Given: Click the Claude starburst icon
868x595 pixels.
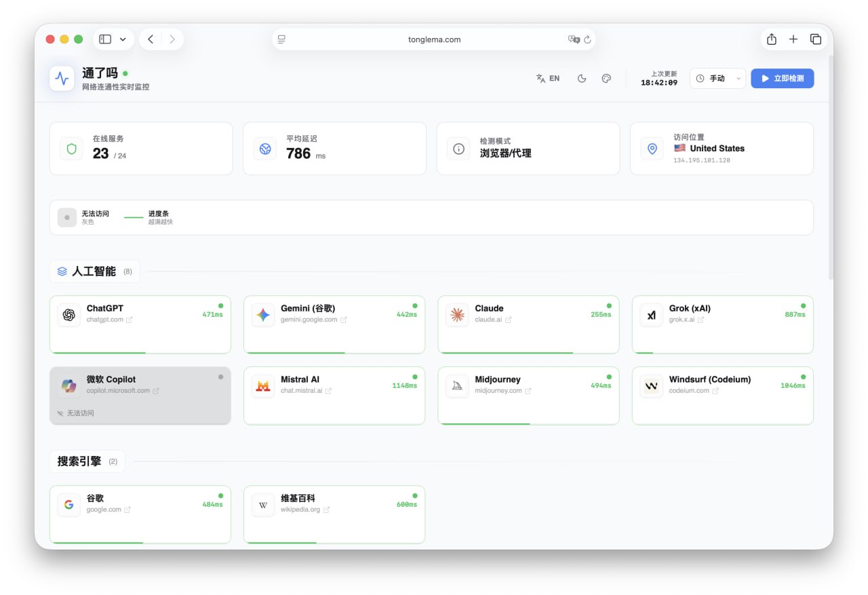Looking at the screenshot, I should (457, 315).
